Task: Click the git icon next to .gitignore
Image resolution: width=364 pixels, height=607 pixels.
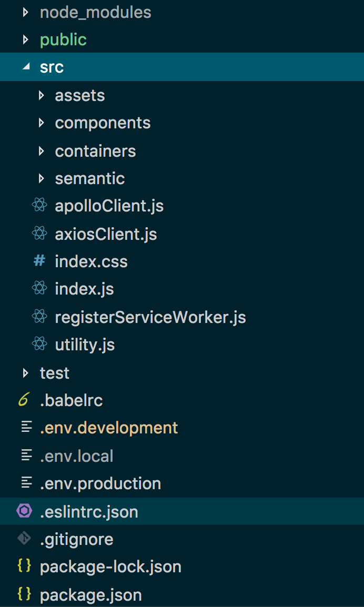Action: click(x=24, y=539)
